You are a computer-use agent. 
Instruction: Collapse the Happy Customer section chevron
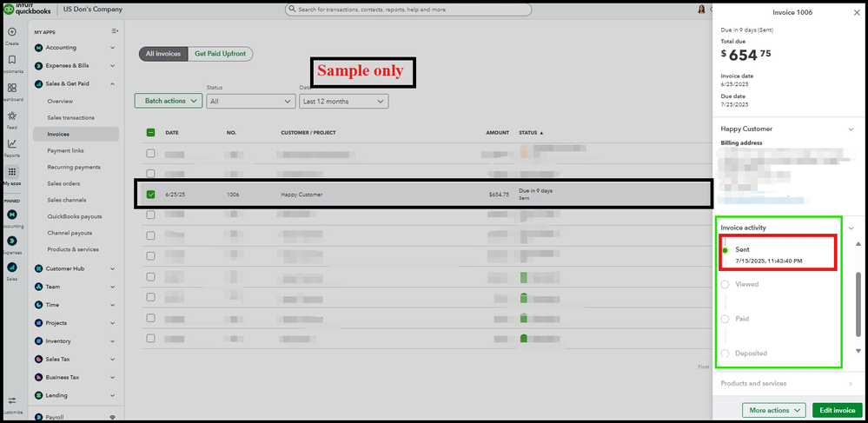(851, 129)
